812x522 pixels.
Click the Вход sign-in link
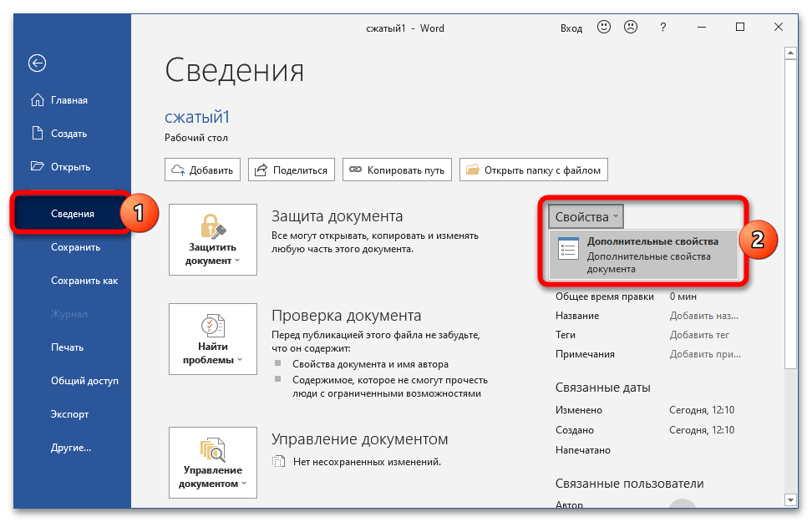(x=571, y=28)
